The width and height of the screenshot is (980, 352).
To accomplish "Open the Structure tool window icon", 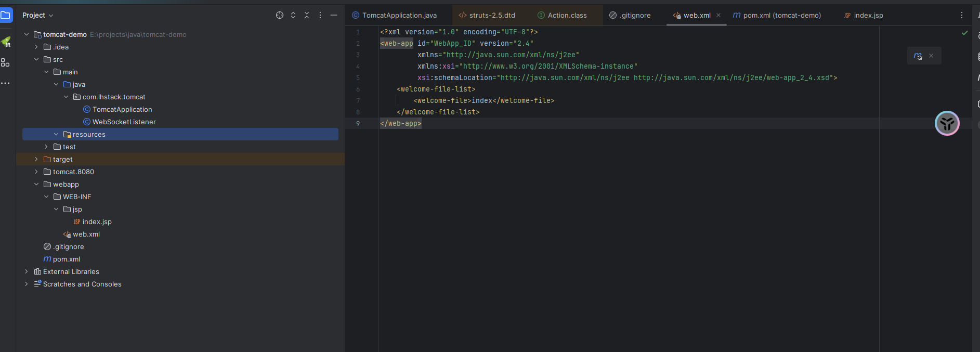I will tap(5, 62).
